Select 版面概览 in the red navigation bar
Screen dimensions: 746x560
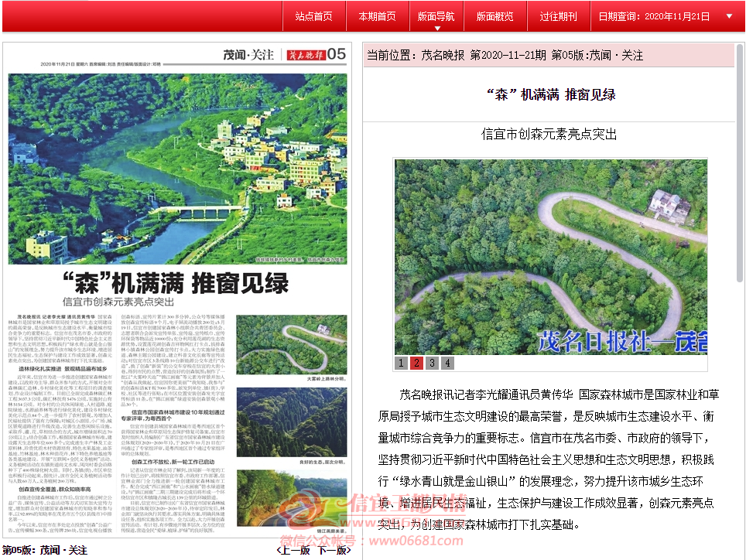[x=495, y=17]
